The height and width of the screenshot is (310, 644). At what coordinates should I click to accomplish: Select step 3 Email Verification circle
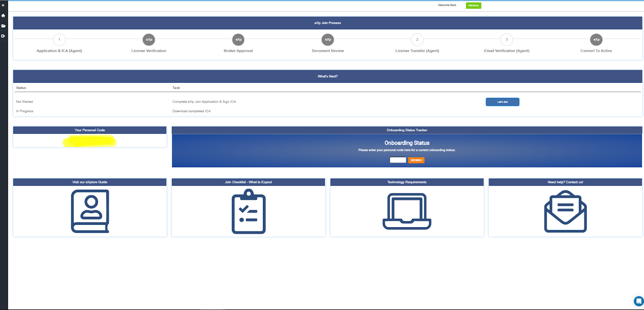tap(507, 39)
